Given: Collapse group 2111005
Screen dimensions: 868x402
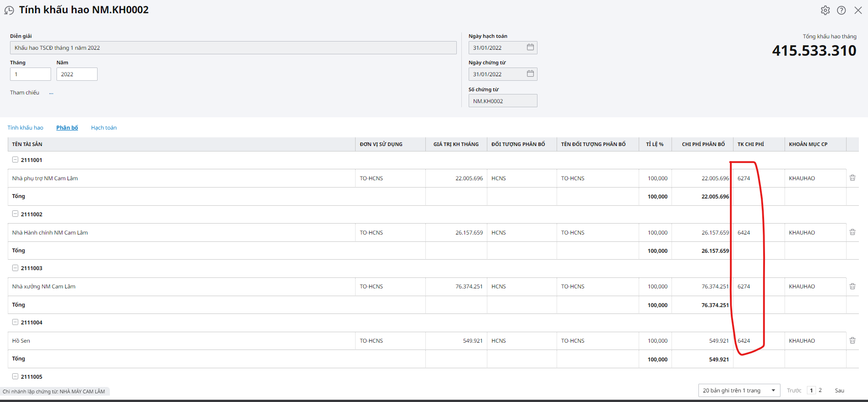Looking at the screenshot, I should pyautogui.click(x=15, y=376).
